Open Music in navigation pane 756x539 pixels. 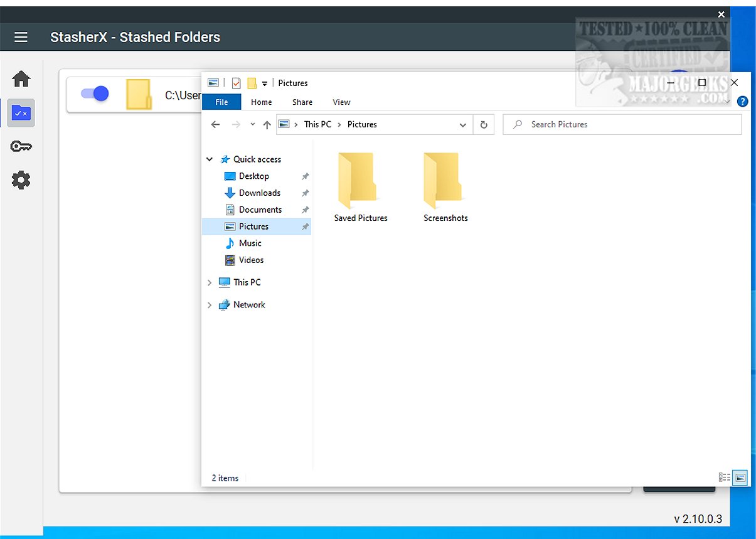(x=250, y=243)
